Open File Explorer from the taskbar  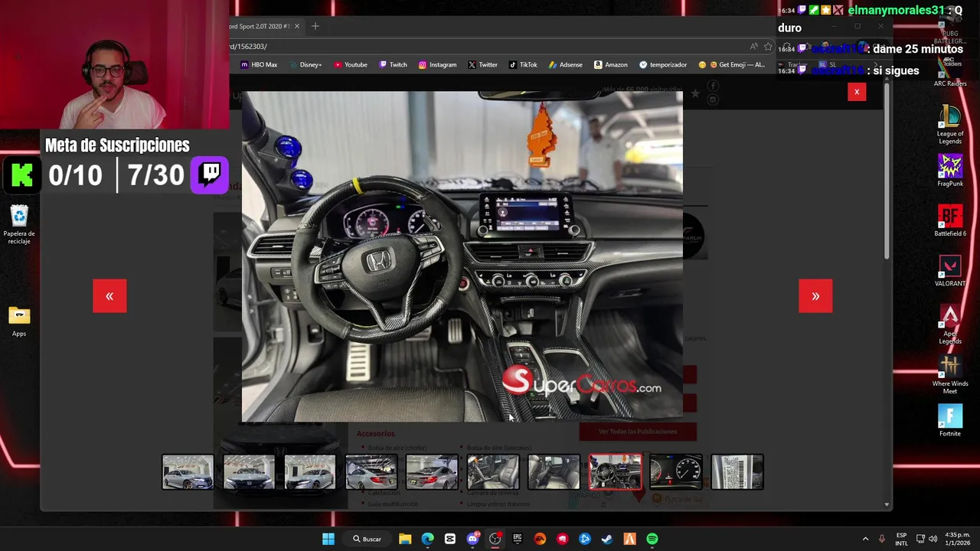[405, 539]
